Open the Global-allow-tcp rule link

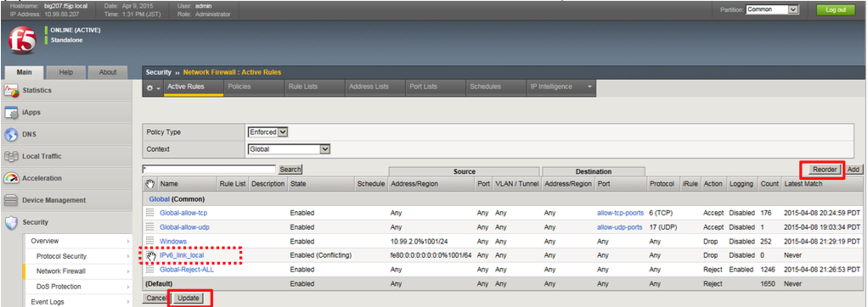pos(183,213)
